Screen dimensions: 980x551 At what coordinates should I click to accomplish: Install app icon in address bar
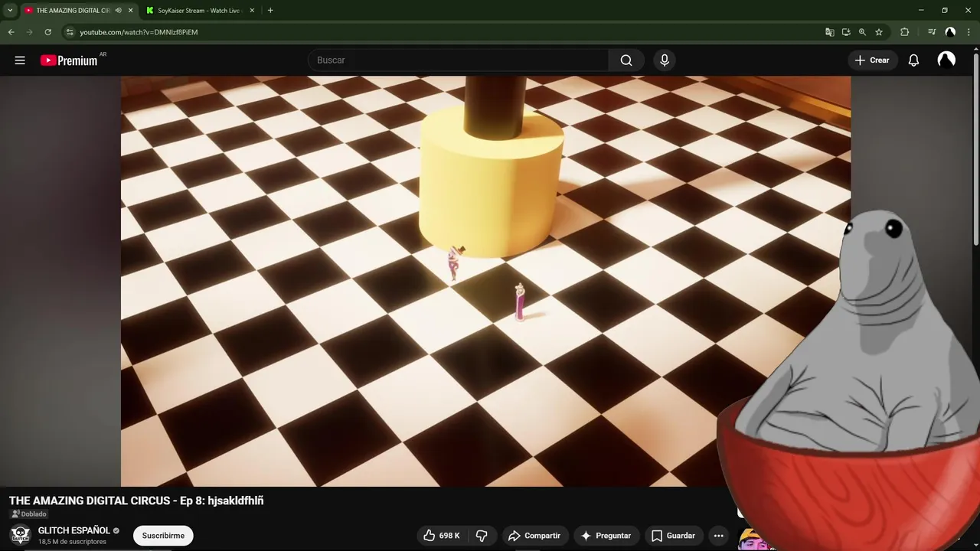pos(846,32)
